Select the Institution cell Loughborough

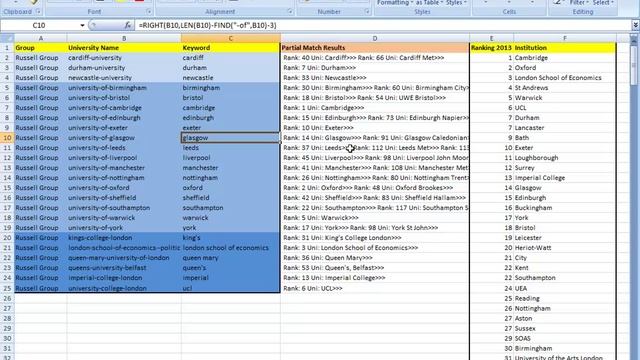point(565,158)
